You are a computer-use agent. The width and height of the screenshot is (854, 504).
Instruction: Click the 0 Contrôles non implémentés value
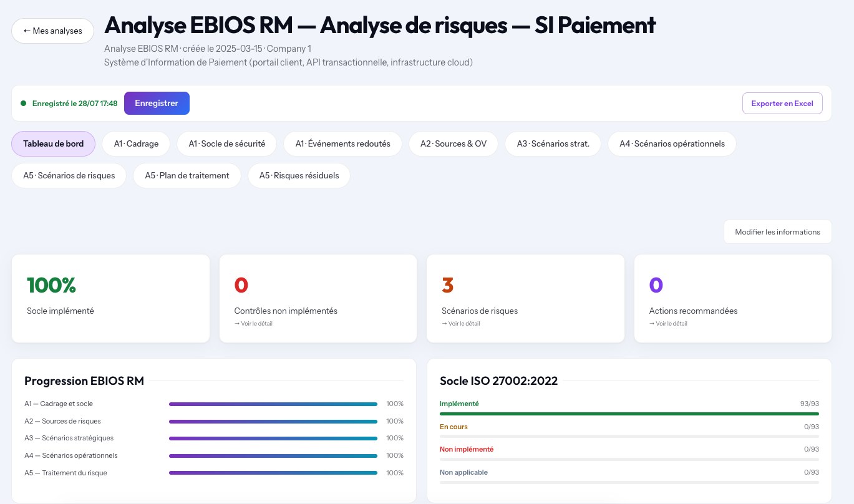[x=241, y=285]
